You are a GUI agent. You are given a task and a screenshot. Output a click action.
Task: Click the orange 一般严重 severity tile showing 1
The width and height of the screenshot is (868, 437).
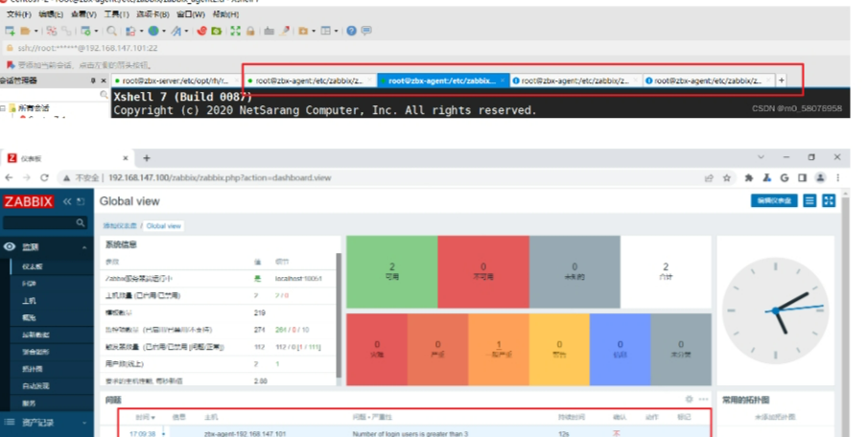[499, 349]
